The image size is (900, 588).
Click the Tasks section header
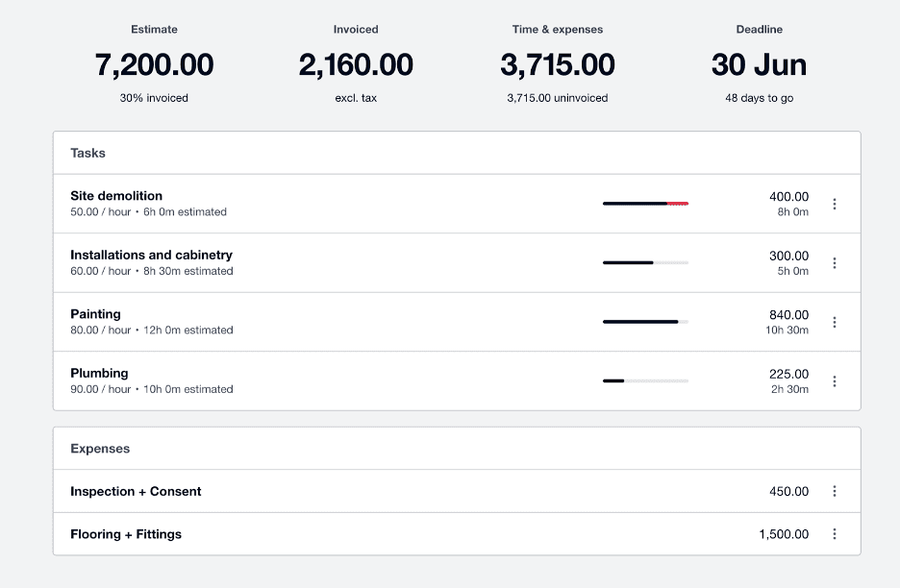pyautogui.click(x=87, y=153)
